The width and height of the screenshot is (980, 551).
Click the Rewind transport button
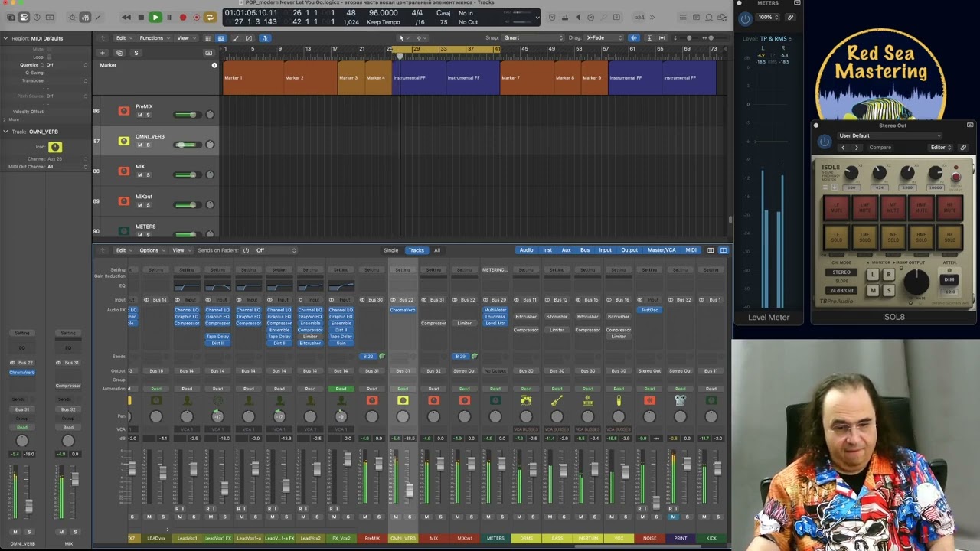[x=126, y=17]
